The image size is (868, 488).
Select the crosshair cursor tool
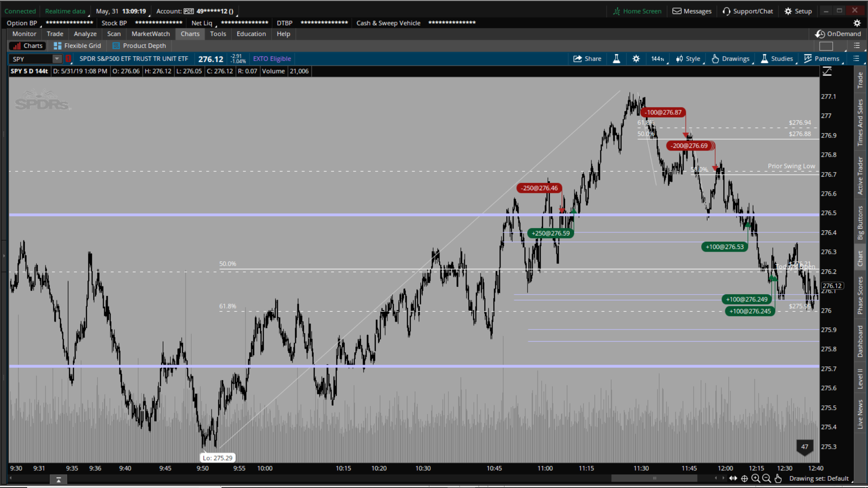pyautogui.click(x=745, y=479)
